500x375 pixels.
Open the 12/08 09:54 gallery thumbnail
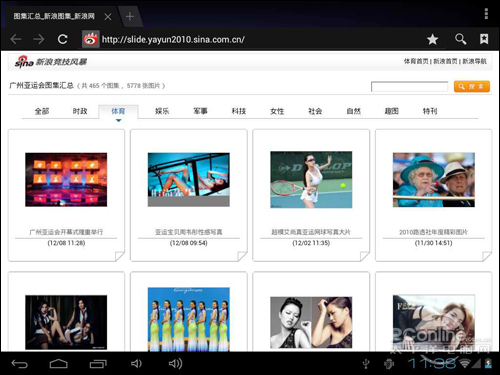[189, 180]
